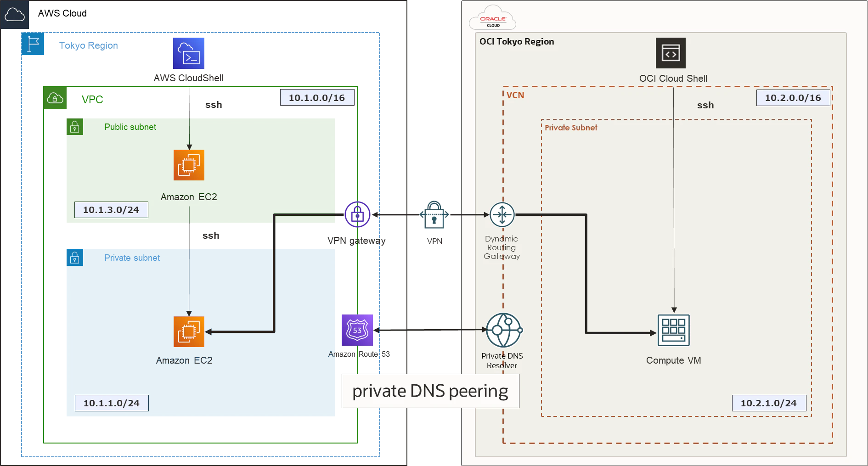
Task: Click the Public subnet lock icon
Action: pyautogui.click(x=75, y=127)
